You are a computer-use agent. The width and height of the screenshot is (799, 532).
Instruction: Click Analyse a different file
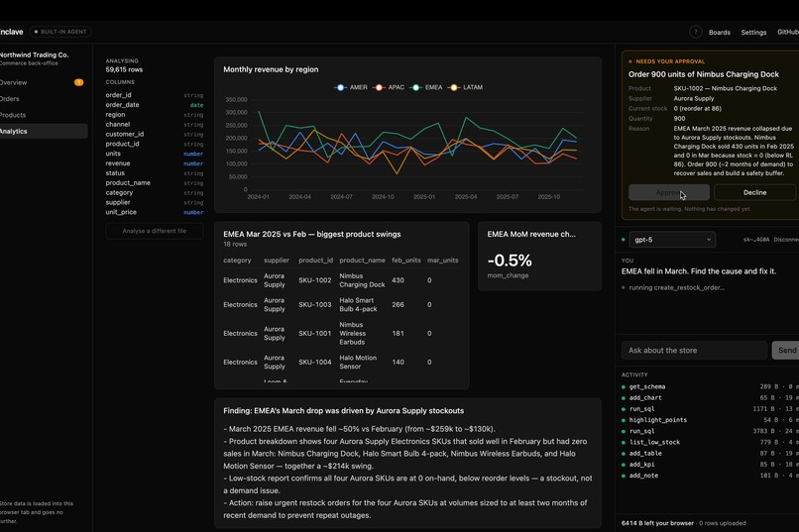[x=155, y=231]
